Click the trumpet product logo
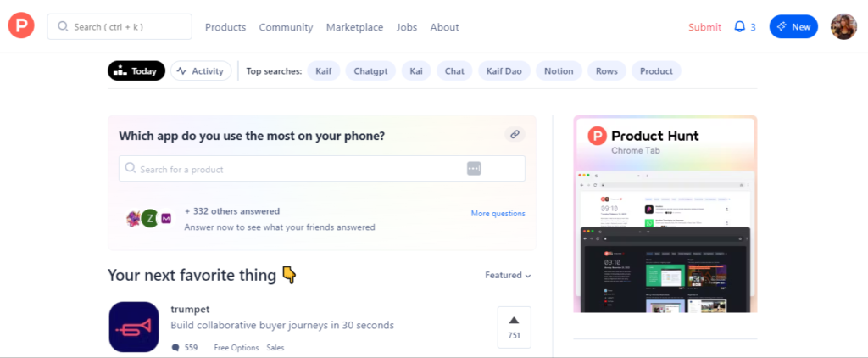Viewport: 868px width, 358px height. click(134, 327)
